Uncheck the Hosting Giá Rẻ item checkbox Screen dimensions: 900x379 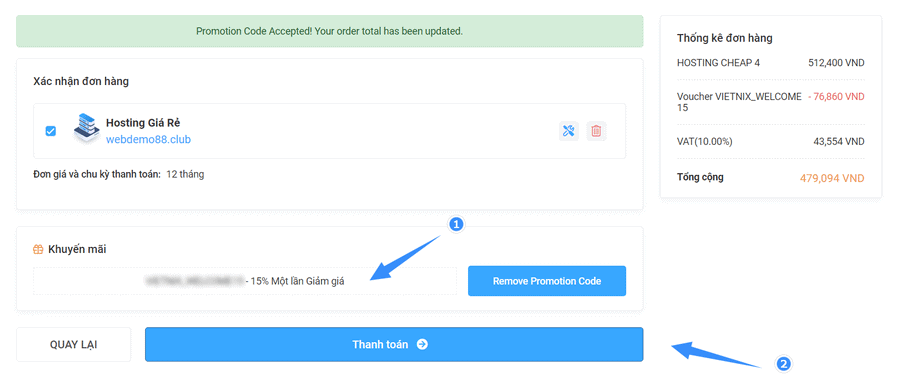click(51, 131)
